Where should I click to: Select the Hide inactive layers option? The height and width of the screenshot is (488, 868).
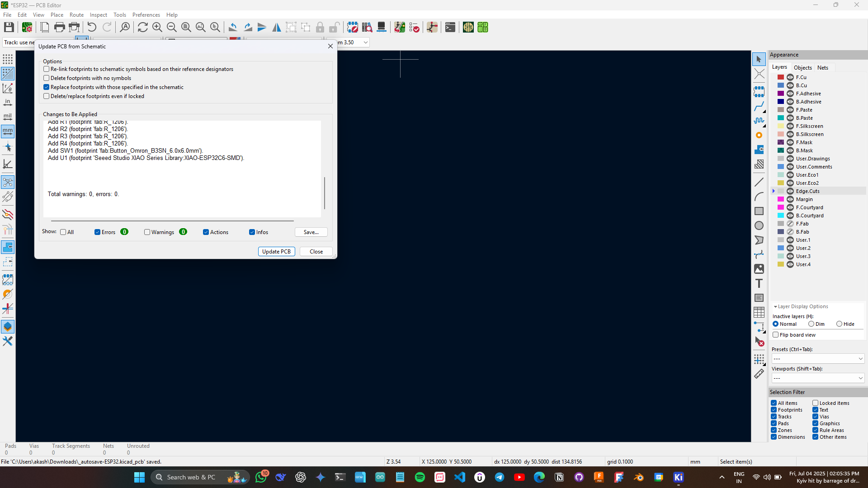click(839, 324)
